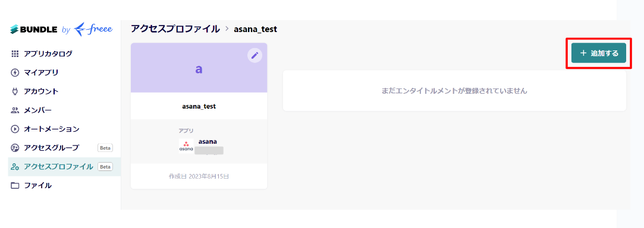Go to アクセスプロファイル breadcrumb link
The height and width of the screenshot is (228, 644).
pos(175,29)
